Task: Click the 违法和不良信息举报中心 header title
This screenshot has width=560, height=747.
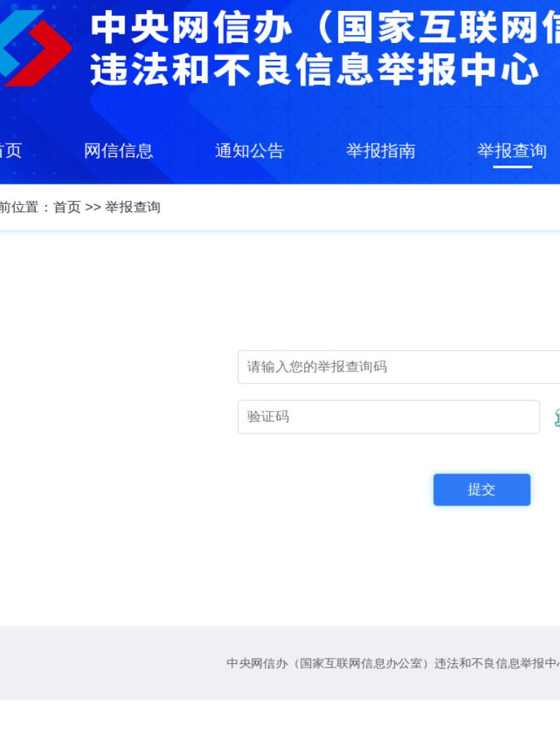Action: pos(314,69)
